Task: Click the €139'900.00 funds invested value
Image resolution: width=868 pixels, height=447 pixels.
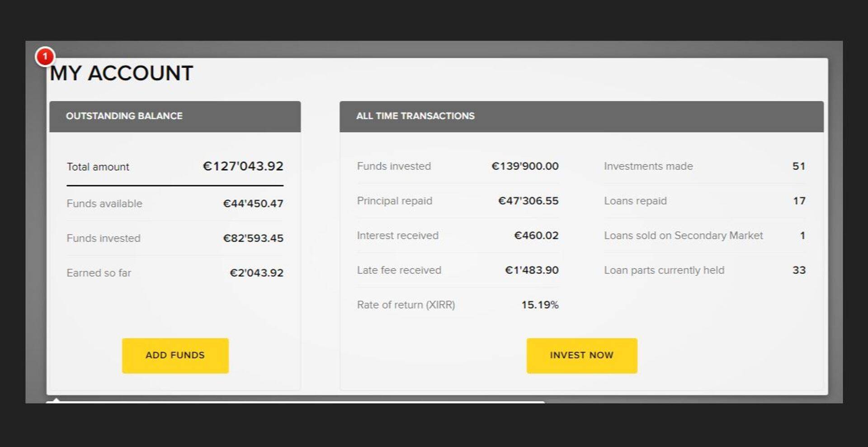Action: (x=525, y=166)
